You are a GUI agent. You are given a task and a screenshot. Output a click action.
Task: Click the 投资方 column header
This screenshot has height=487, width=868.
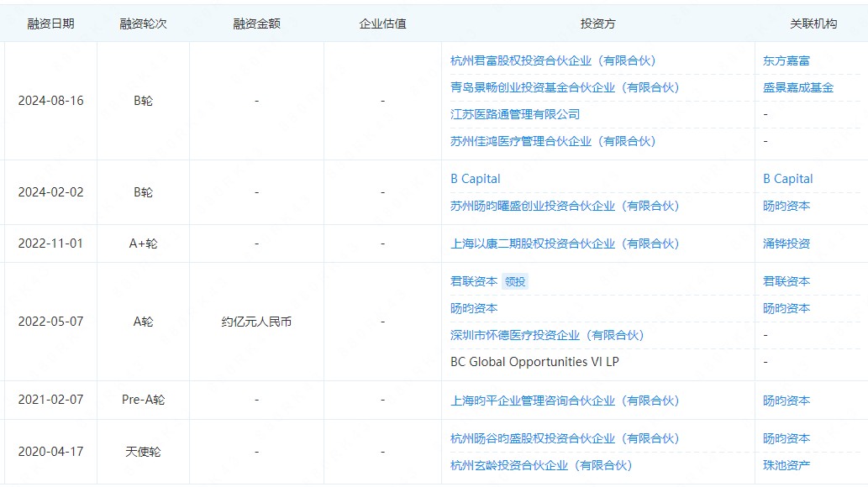point(597,24)
